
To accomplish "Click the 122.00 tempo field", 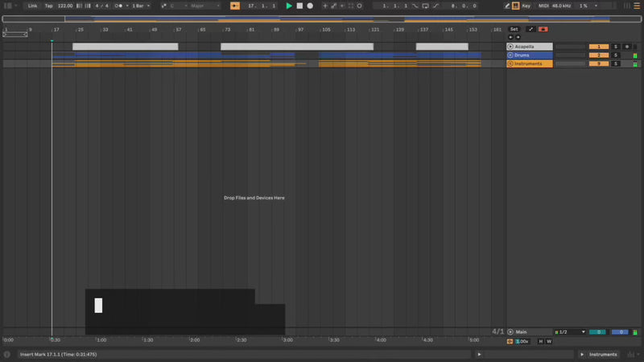I will point(65,6).
